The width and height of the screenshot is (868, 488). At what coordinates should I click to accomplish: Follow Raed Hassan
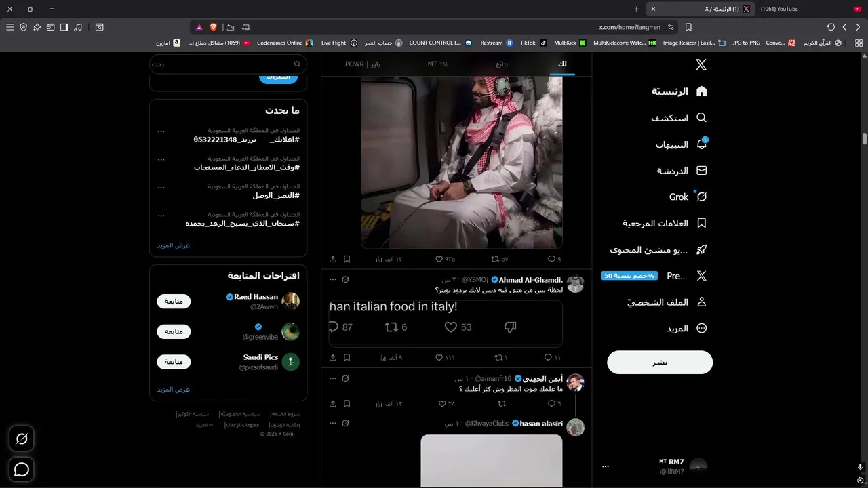click(x=174, y=301)
